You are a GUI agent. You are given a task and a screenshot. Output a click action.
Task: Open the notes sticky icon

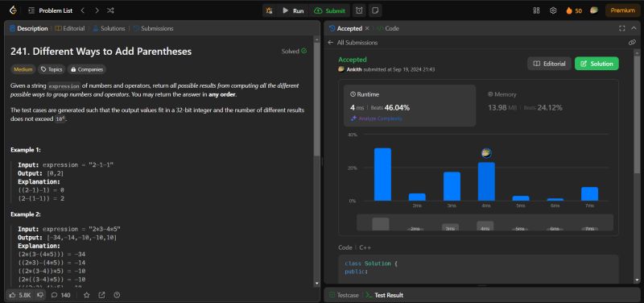pyautogui.click(x=374, y=10)
